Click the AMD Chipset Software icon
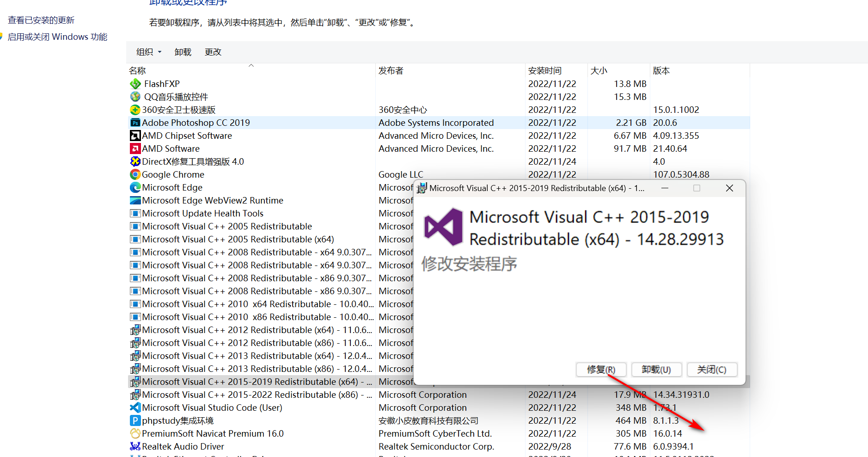Image resolution: width=868 pixels, height=457 pixels. click(x=135, y=136)
